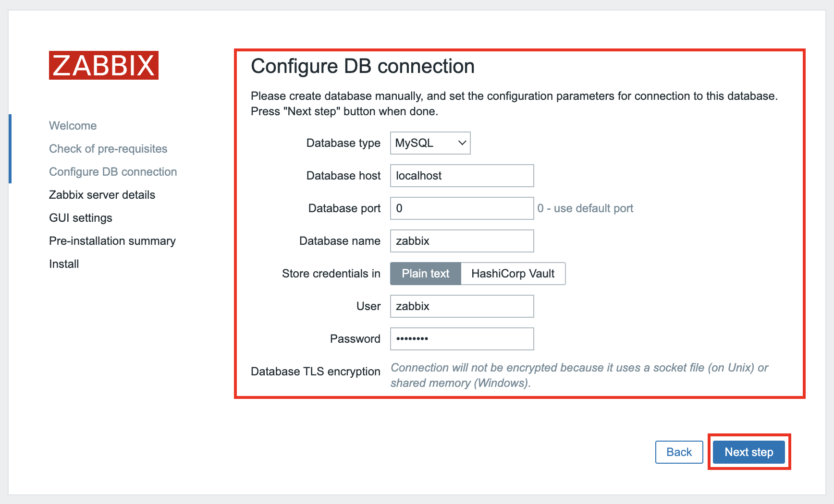Viewport: 834px width, 504px height.
Task: Select Plain text credential storage
Action: click(425, 274)
